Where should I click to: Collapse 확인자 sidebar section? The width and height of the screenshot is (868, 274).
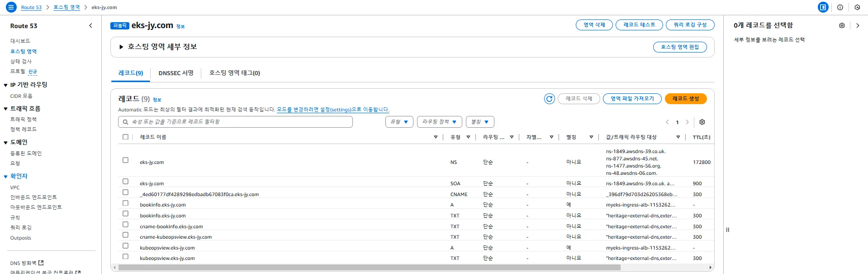click(x=5, y=177)
